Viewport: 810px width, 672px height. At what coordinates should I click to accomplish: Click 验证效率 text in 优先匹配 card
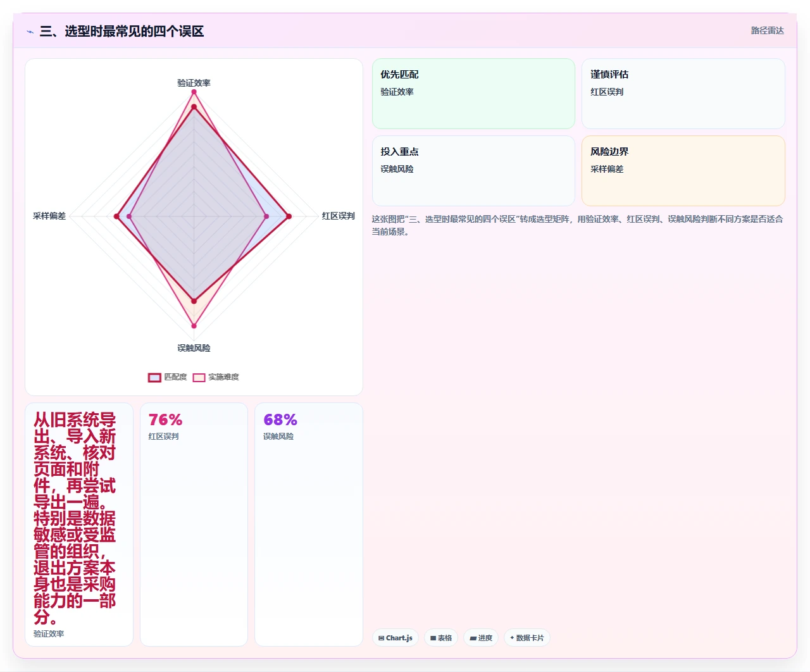coord(397,92)
